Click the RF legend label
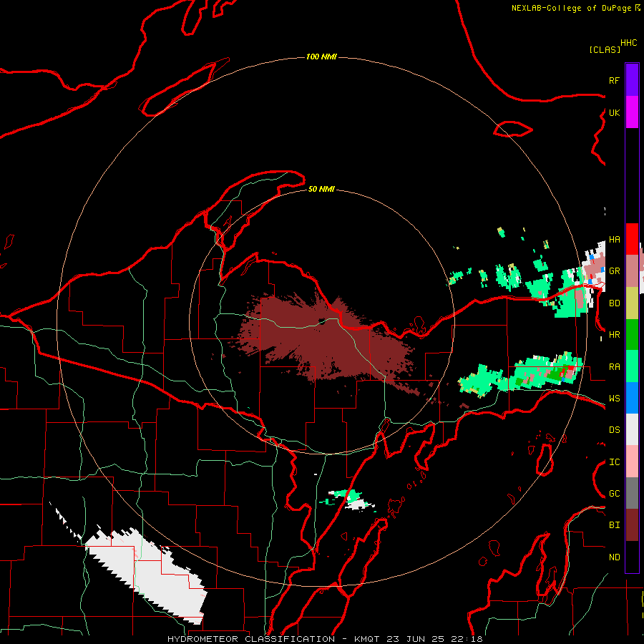The image size is (644, 644). pyautogui.click(x=614, y=81)
